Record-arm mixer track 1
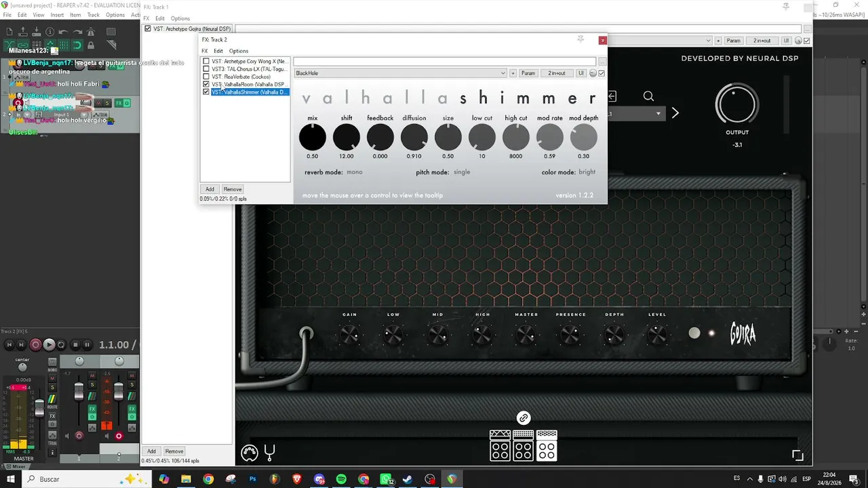Image resolution: width=868 pixels, height=488 pixels. pos(79,436)
